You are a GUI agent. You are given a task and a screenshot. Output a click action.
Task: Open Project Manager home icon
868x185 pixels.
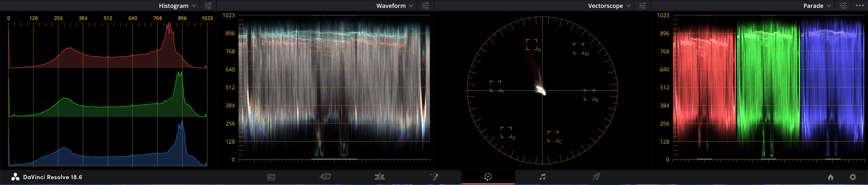[830, 177]
